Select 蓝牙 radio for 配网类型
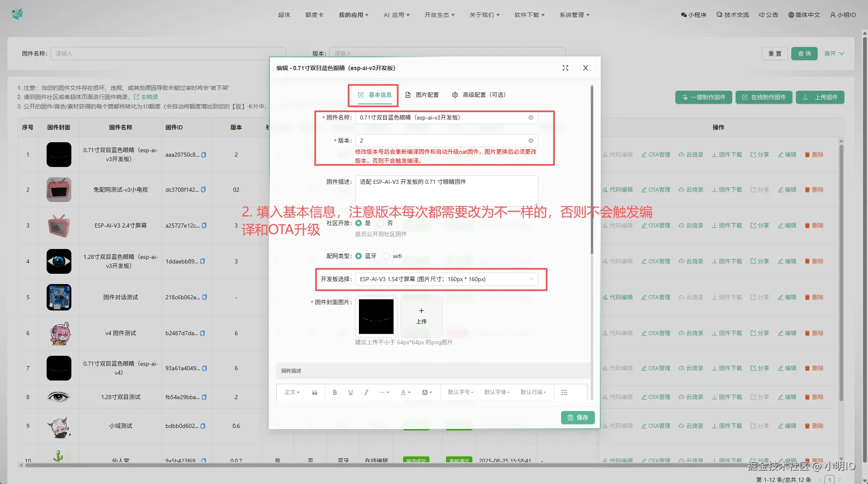The width and height of the screenshot is (868, 484). pyautogui.click(x=359, y=256)
